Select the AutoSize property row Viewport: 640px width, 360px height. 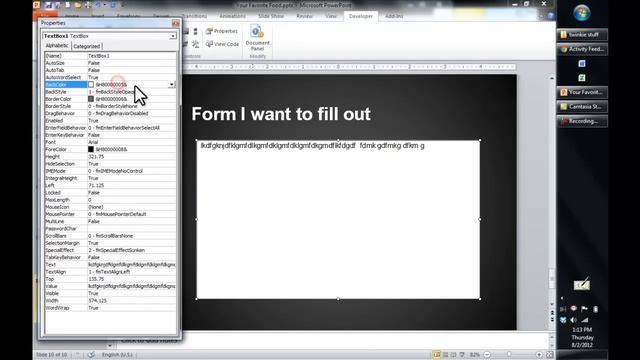(110, 63)
